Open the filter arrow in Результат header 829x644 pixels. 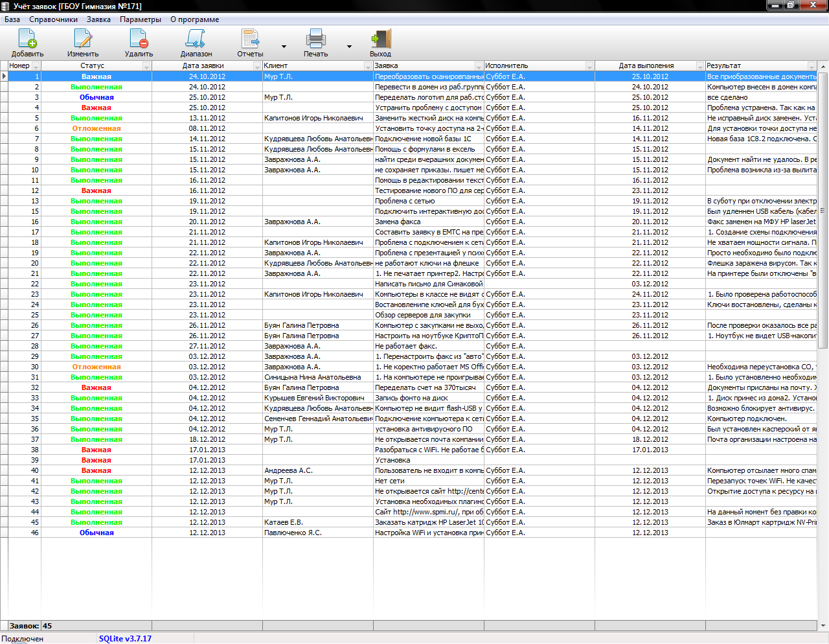(812, 66)
